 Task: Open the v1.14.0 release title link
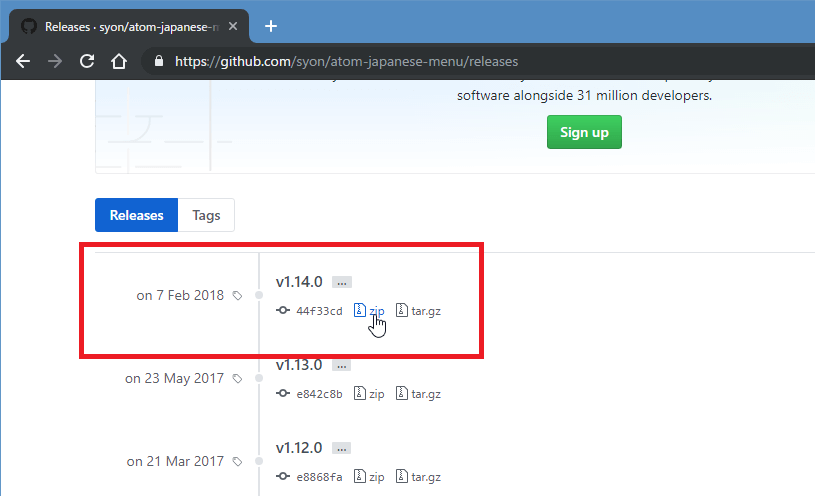coord(299,282)
